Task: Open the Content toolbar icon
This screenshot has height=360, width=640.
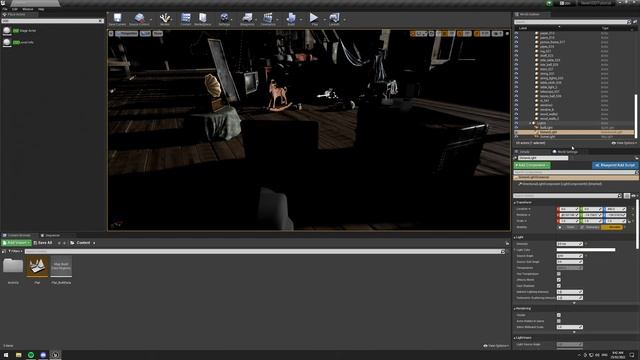Action: point(186,18)
